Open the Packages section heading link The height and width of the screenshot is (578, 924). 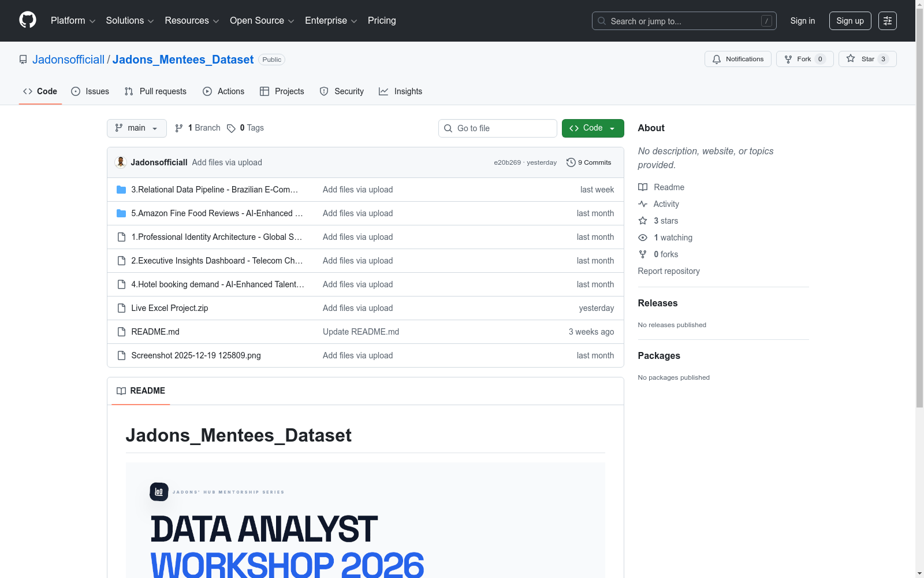coord(659,355)
